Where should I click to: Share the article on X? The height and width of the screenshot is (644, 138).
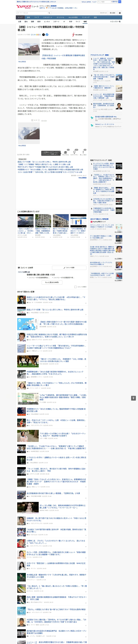coord(44,35)
